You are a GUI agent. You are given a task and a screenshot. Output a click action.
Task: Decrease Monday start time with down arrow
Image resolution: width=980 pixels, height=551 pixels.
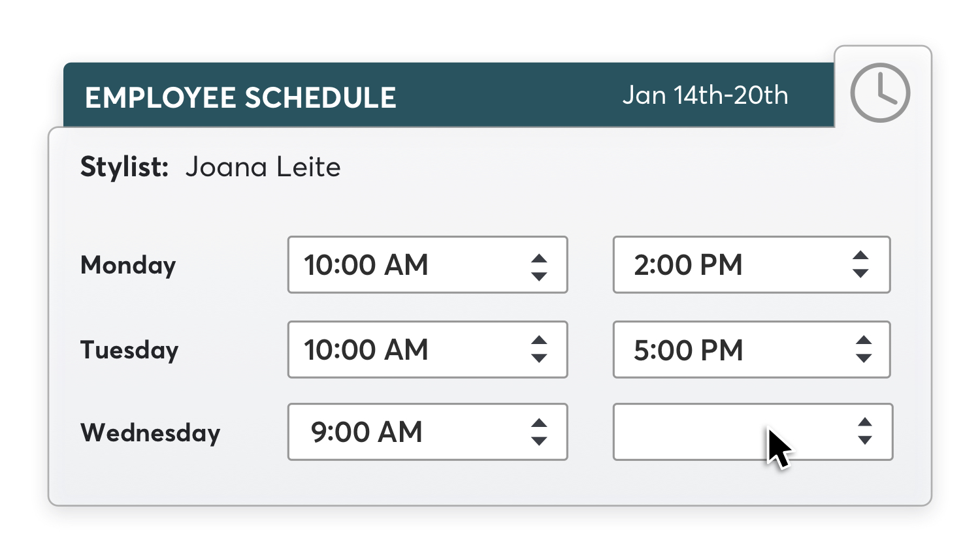[x=539, y=276]
